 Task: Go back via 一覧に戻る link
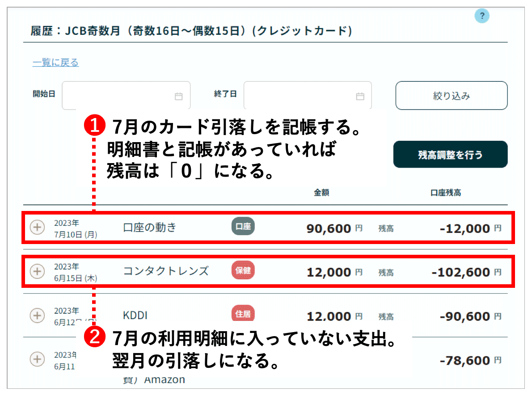tap(55, 63)
